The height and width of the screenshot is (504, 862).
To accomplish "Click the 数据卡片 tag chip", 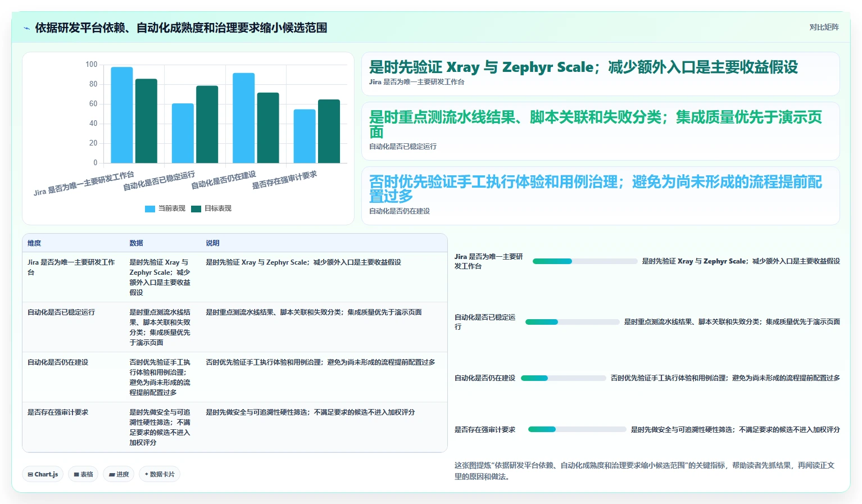I will (160, 474).
